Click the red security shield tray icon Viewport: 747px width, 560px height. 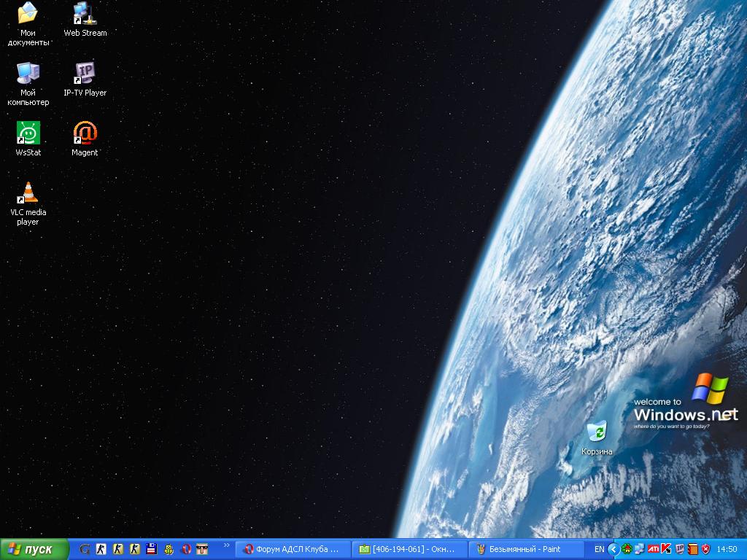click(705, 549)
